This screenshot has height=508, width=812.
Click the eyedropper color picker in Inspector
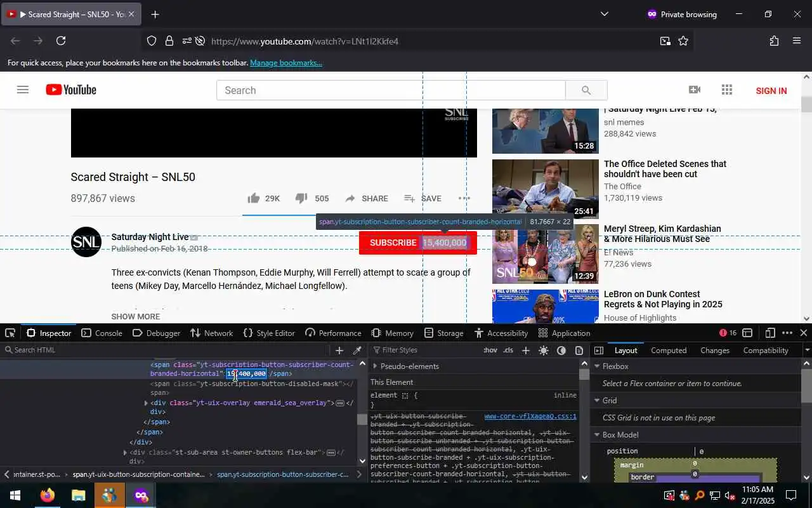point(357,351)
